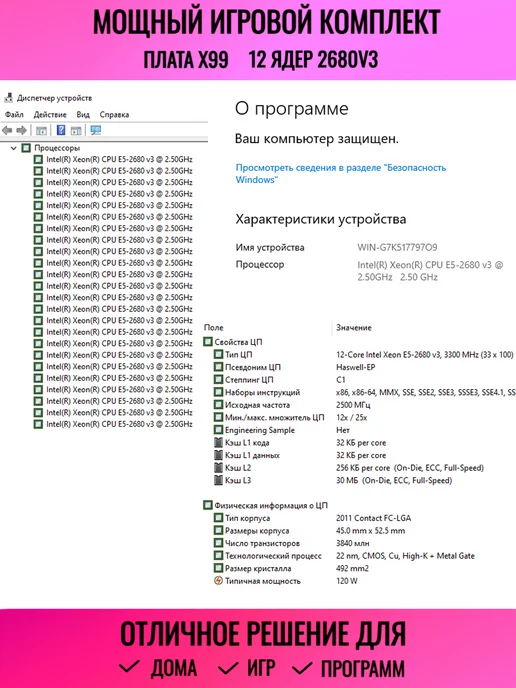
Task: Click the icon beside Мин./макс. множитель ЦП
Action: (219, 417)
